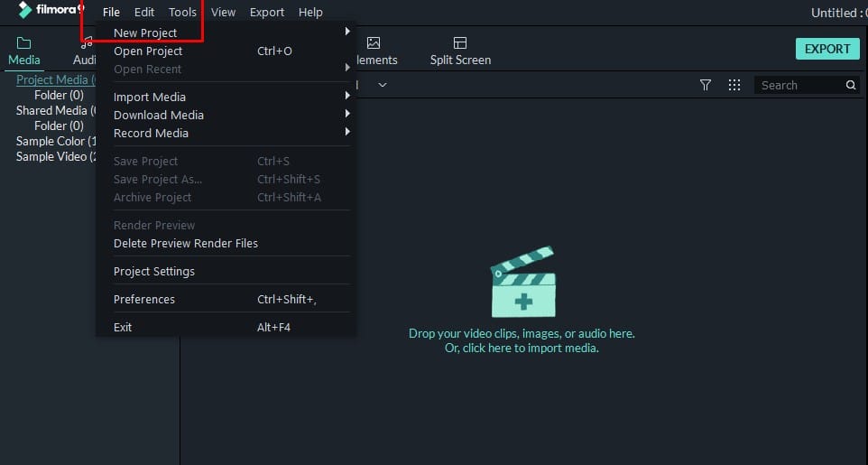Click Delete Preview Render Files
868x465 pixels.
(x=186, y=244)
